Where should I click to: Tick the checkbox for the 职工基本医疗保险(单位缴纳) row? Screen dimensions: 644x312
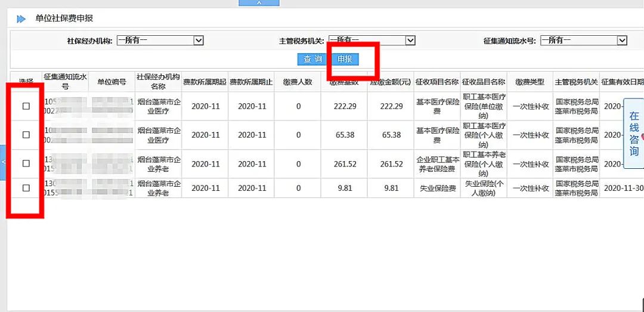[x=26, y=106]
